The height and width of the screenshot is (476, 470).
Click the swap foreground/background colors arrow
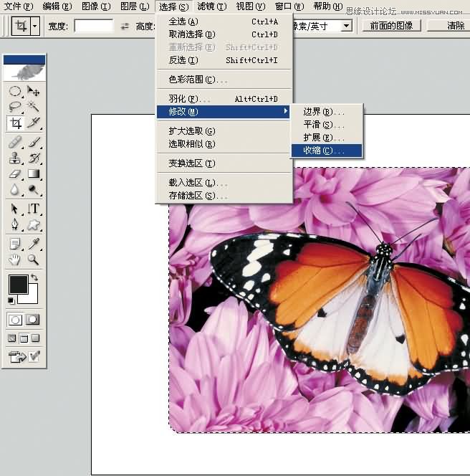point(34,277)
